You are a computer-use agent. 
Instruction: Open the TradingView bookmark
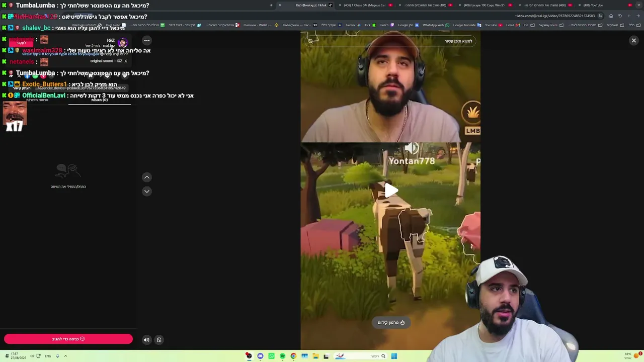pyautogui.click(x=299, y=25)
